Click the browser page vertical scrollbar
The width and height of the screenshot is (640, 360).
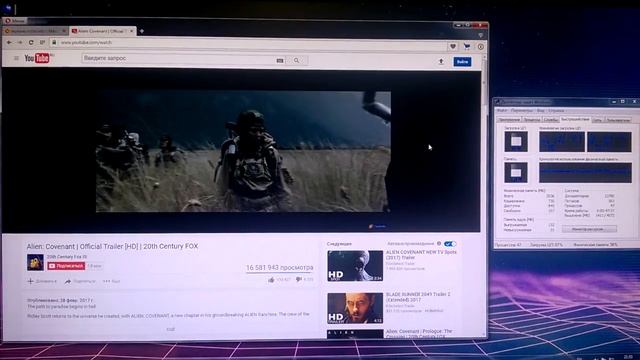[x=484, y=196]
